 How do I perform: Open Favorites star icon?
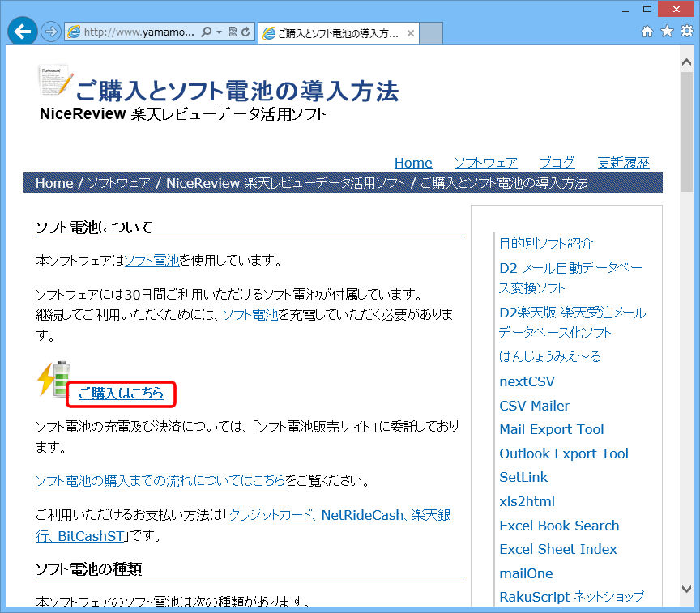pyautogui.click(x=667, y=32)
